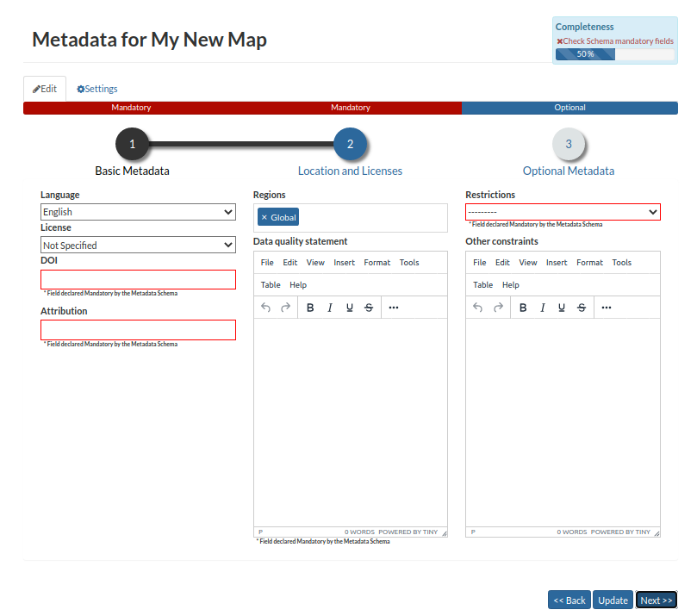Viewport: 697px width, 616px height.
Task: Undo in Data quality statement editor
Action: coord(265,307)
